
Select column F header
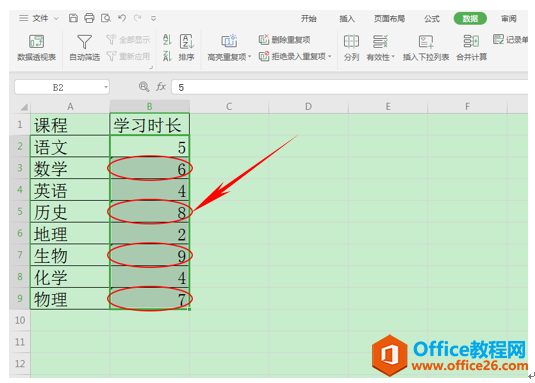[x=467, y=107]
